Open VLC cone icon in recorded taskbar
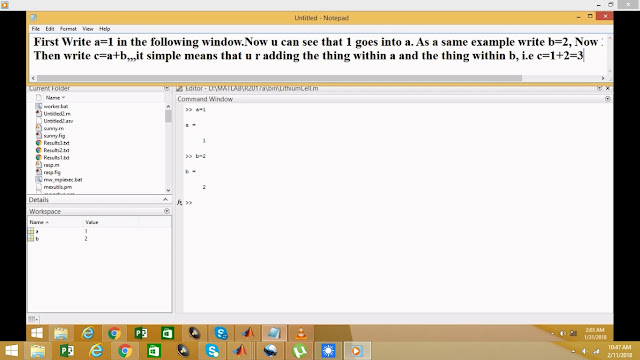This screenshot has width=640, height=360. (301, 333)
